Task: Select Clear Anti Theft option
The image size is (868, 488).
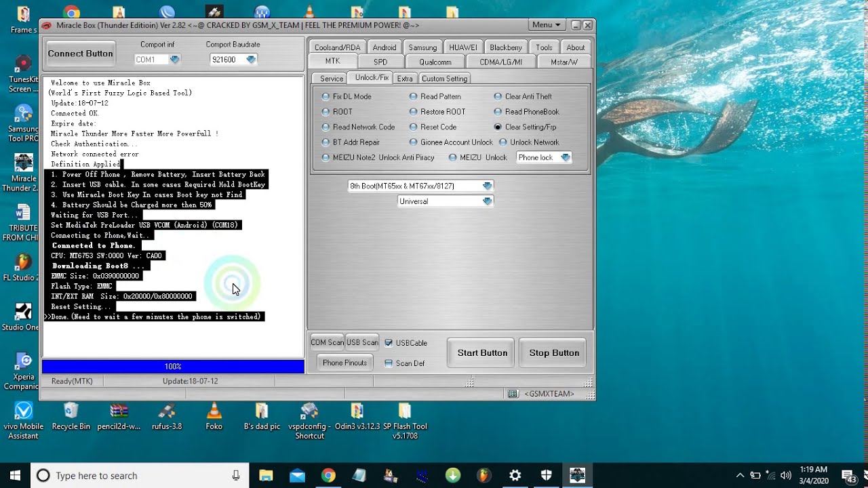Action: pyautogui.click(x=523, y=97)
